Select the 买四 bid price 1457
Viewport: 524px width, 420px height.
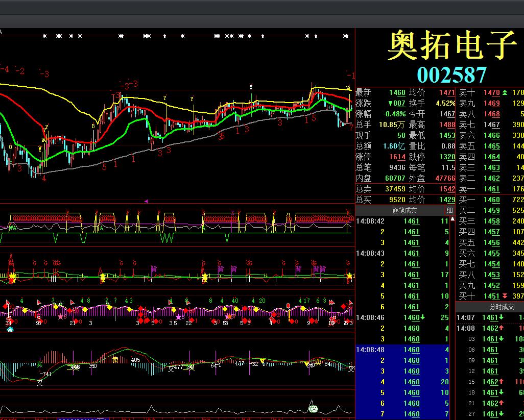(x=492, y=232)
